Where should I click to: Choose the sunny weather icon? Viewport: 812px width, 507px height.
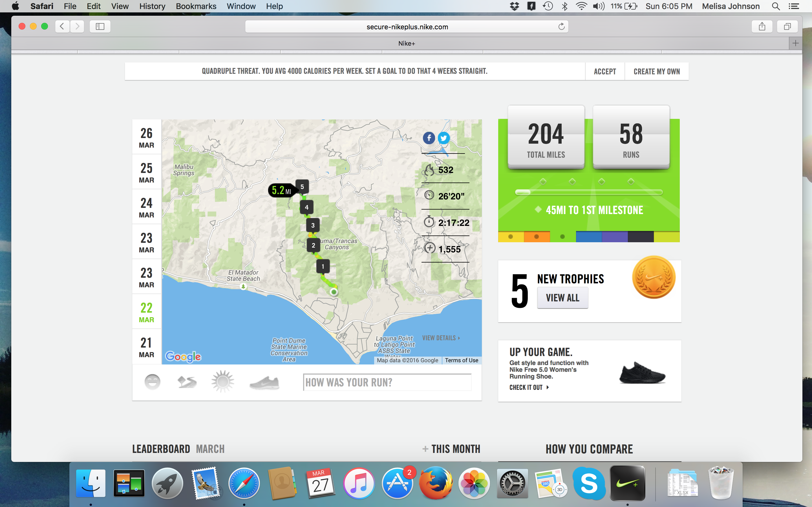(222, 382)
